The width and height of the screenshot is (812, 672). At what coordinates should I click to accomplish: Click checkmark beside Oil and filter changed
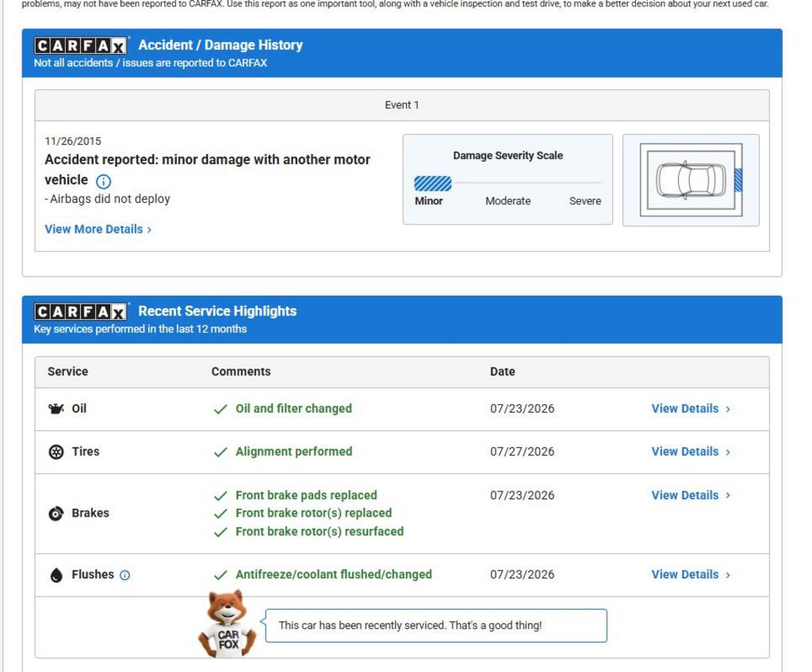[x=220, y=409]
